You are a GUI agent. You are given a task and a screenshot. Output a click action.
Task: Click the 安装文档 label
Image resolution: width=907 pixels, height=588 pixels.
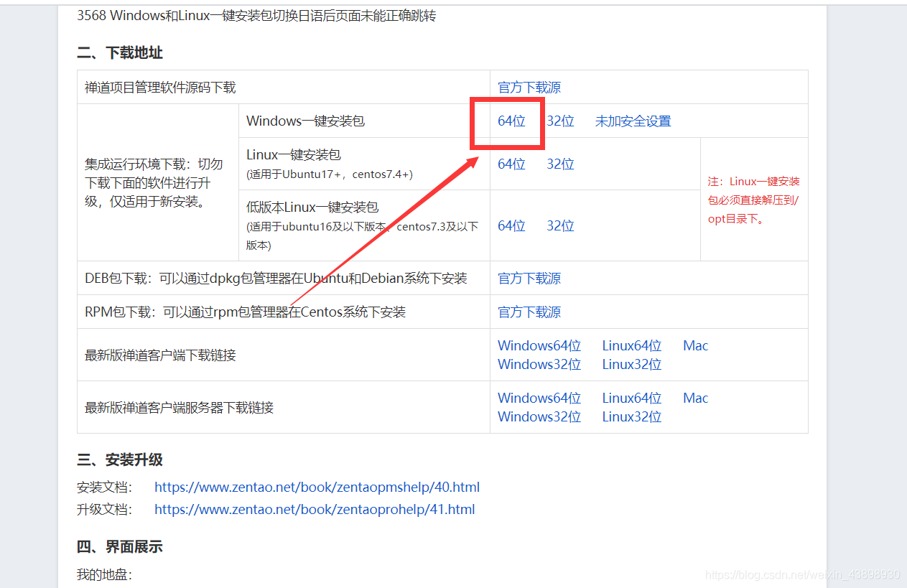pos(105,487)
